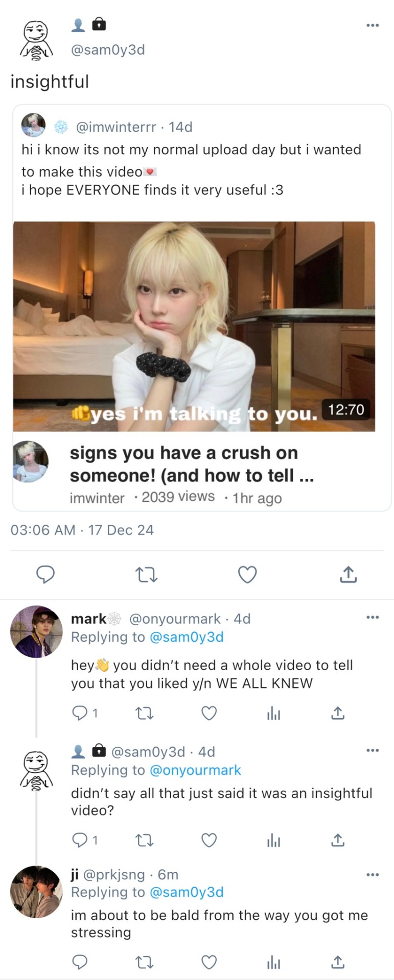Retweet the main 'insightful' tweet
The height and width of the screenshot is (980, 394).
click(x=147, y=575)
